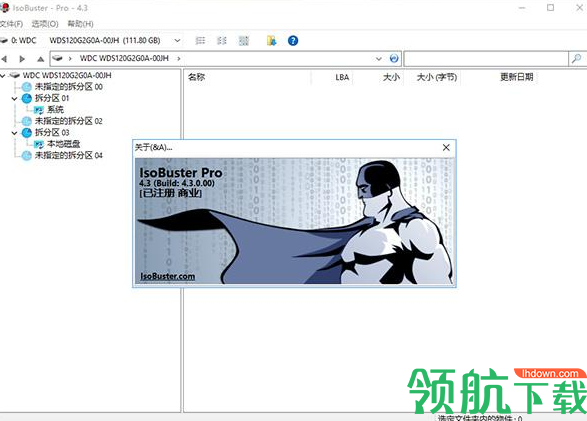587x421 pixels.
Task: Sort by the 更新日期 column header
Action: click(x=517, y=77)
